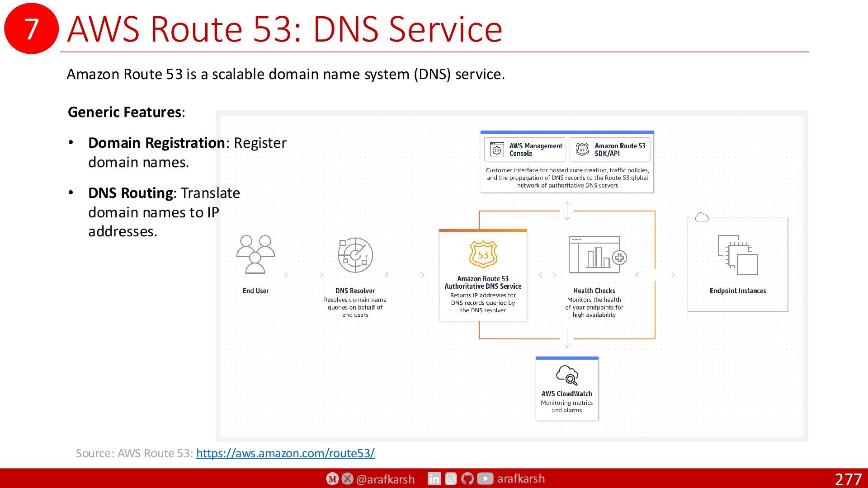Click the 'Monitoring metrics and alarms' text
The height and width of the screenshot is (488, 868).
[567, 407]
